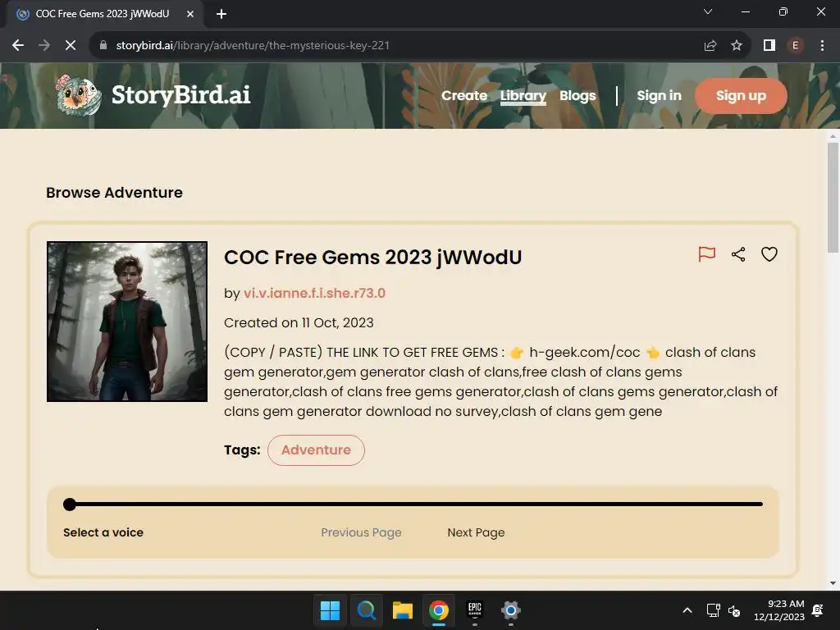This screenshot has width=840, height=630.
Task: Click the StoryBird.ai site title
Action: (181, 95)
